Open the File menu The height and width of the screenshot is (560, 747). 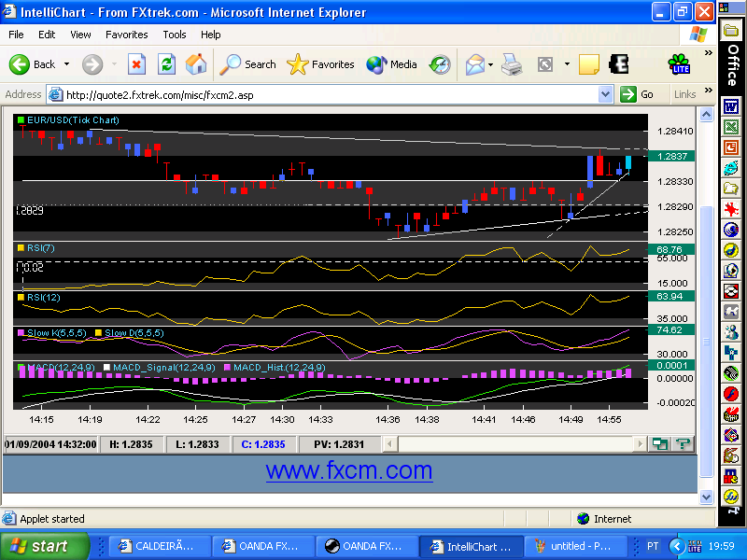tap(16, 35)
